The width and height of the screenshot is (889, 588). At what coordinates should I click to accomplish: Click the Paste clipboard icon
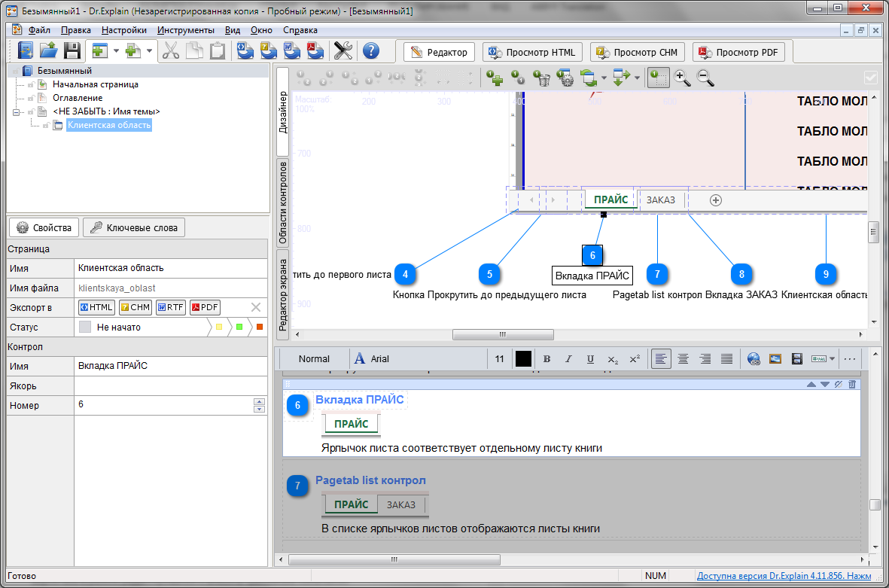tap(218, 51)
